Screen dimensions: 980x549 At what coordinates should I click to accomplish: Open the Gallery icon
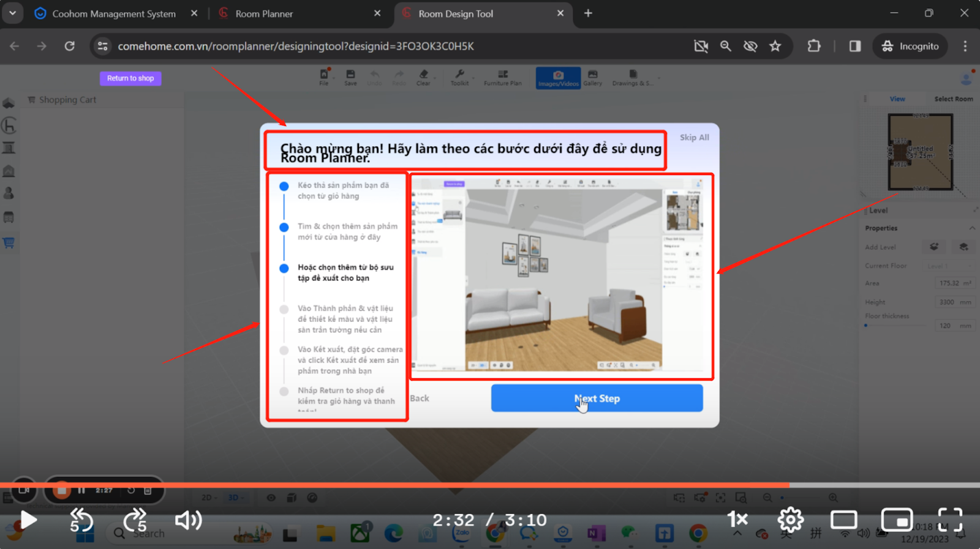[592, 77]
